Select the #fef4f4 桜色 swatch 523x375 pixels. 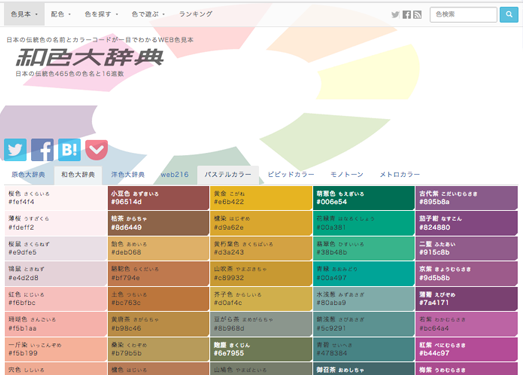pyautogui.click(x=56, y=198)
